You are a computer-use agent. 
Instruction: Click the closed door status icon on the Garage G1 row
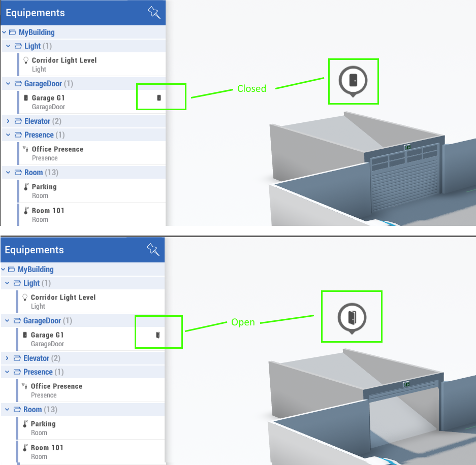point(159,97)
